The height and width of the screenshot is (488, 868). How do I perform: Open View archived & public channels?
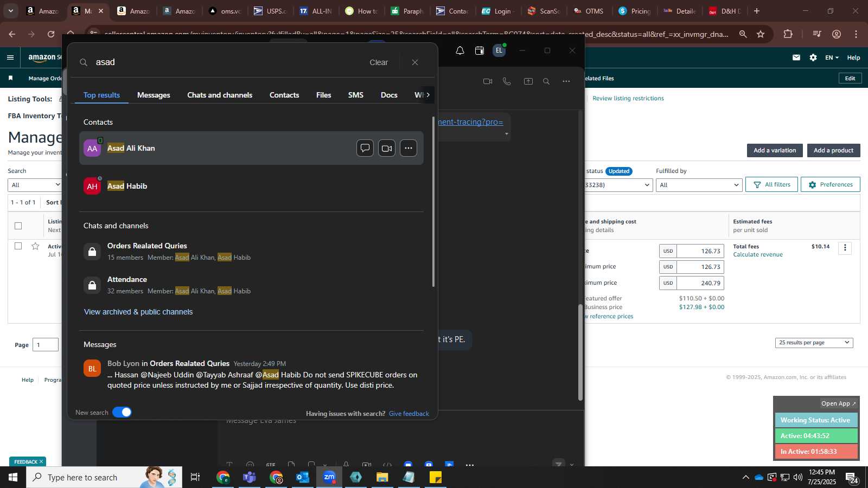138,312
